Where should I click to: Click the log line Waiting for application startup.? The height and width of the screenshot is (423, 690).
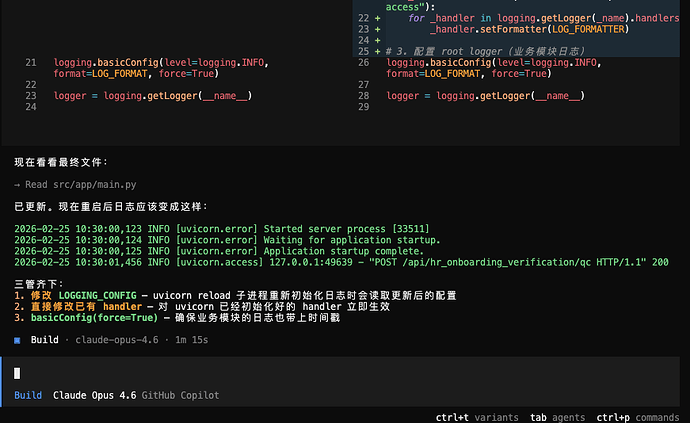227,240
